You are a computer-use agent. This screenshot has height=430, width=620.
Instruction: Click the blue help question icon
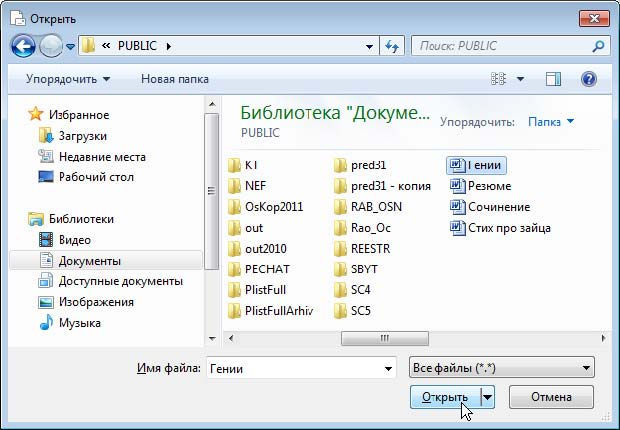pyautogui.click(x=588, y=79)
